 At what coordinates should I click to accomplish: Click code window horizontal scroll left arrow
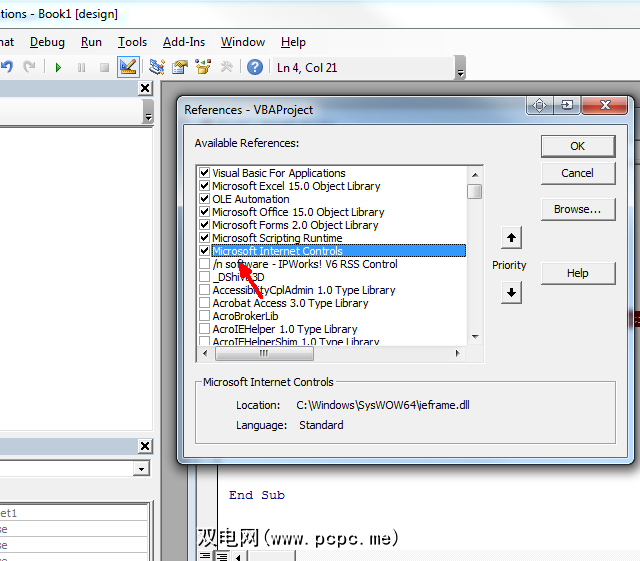(240, 556)
